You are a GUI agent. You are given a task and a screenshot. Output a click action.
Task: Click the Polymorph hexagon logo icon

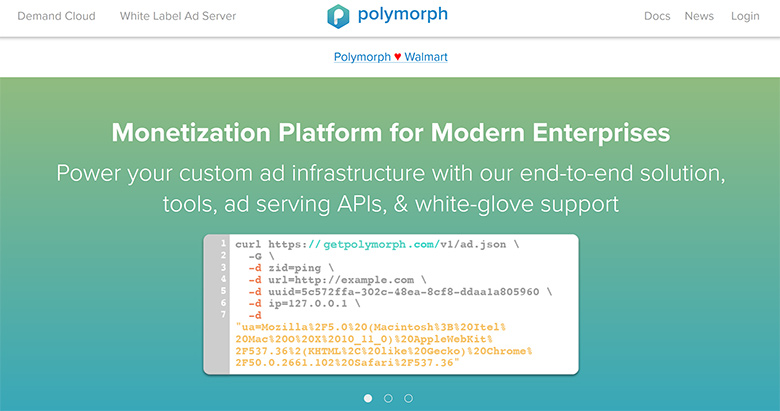tap(338, 16)
